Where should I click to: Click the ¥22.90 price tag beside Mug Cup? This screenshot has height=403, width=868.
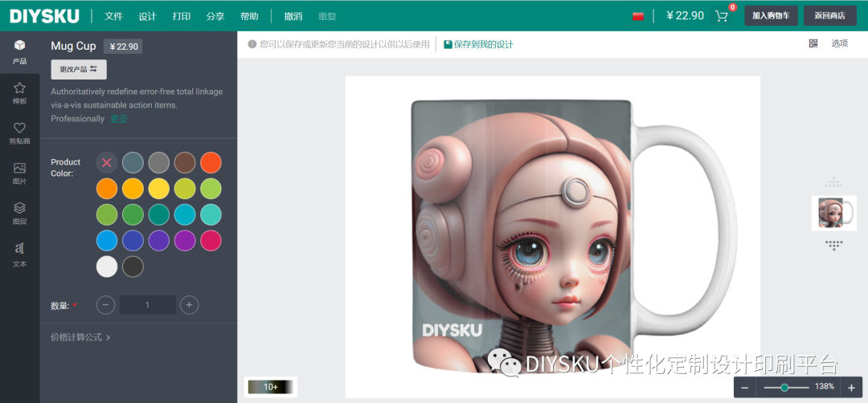pos(123,47)
